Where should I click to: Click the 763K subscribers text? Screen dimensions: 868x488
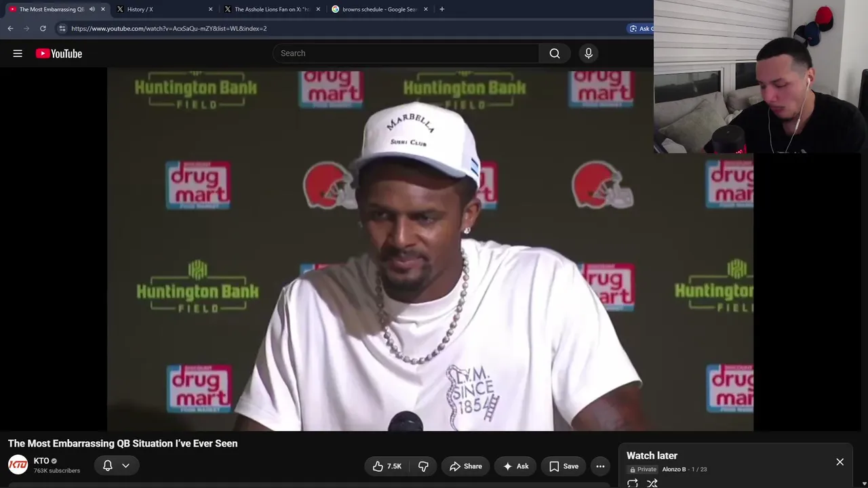(57, 471)
